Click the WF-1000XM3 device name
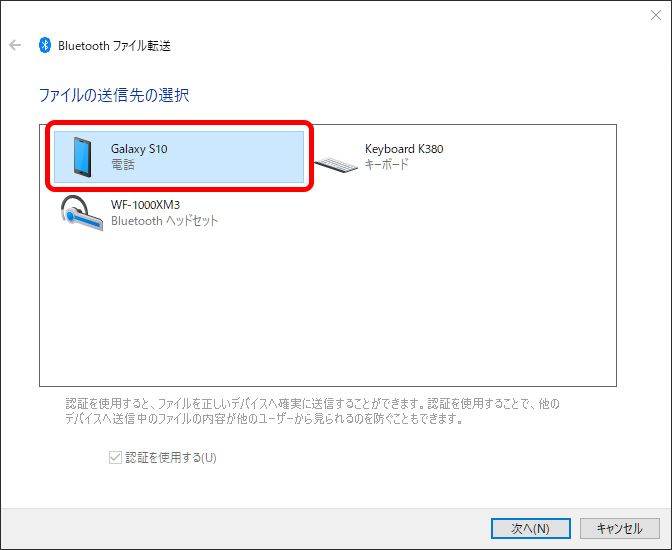The width and height of the screenshot is (672, 550). (x=145, y=205)
